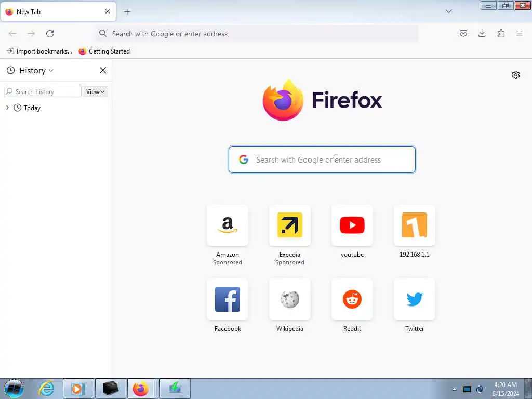Go back one page
This screenshot has height=399, width=532.
click(12, 34)
